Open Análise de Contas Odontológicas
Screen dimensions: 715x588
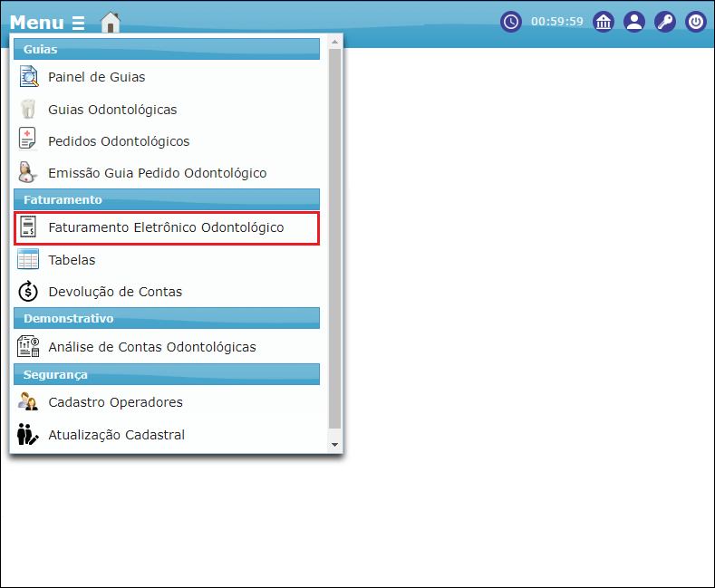click(152, 347)
